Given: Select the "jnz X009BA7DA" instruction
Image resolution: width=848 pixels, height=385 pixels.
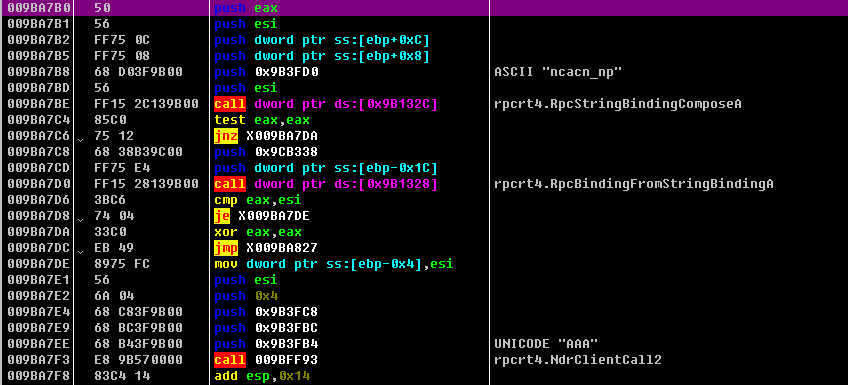Looking at the screenshot, I should [266, 136].
